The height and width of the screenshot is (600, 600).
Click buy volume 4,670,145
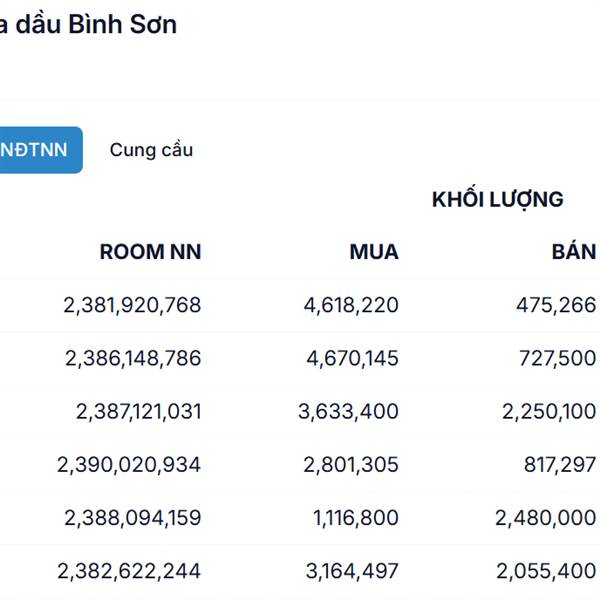click(351, 358)
